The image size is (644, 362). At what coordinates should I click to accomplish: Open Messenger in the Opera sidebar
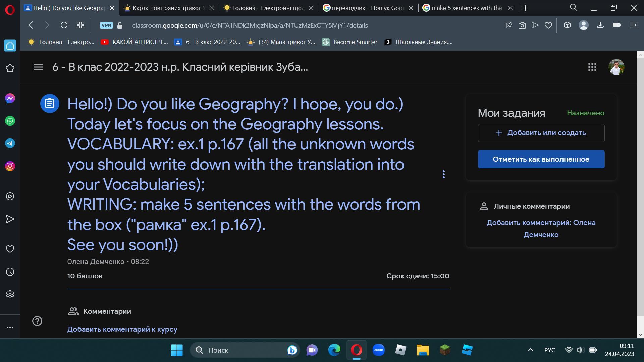tap(10, 98)
